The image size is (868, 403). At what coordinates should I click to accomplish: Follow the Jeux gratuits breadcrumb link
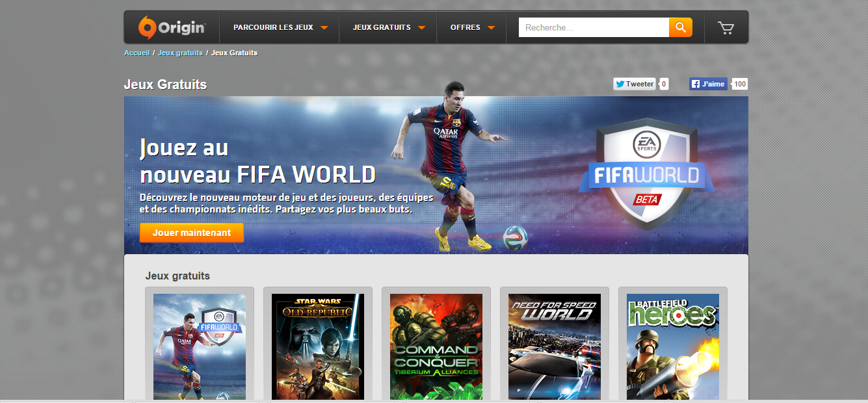click(x=180, y=53)
